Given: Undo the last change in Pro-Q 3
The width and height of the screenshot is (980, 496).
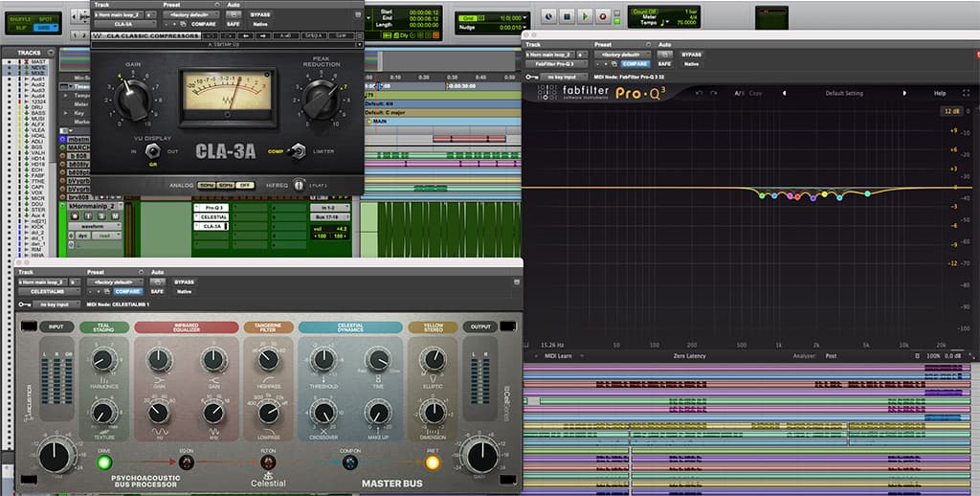Looking at the screenshot, I should coord(699,93).
